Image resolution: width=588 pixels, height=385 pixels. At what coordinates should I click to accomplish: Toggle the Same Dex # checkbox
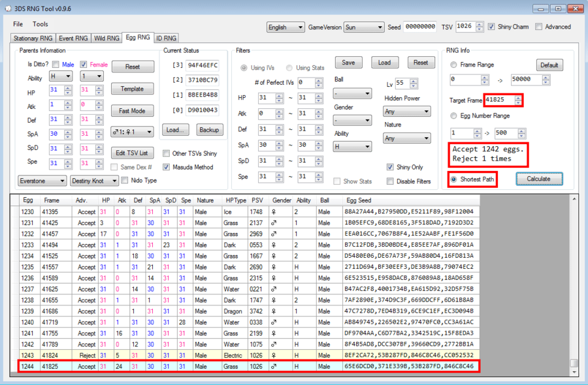click(114, 167)
